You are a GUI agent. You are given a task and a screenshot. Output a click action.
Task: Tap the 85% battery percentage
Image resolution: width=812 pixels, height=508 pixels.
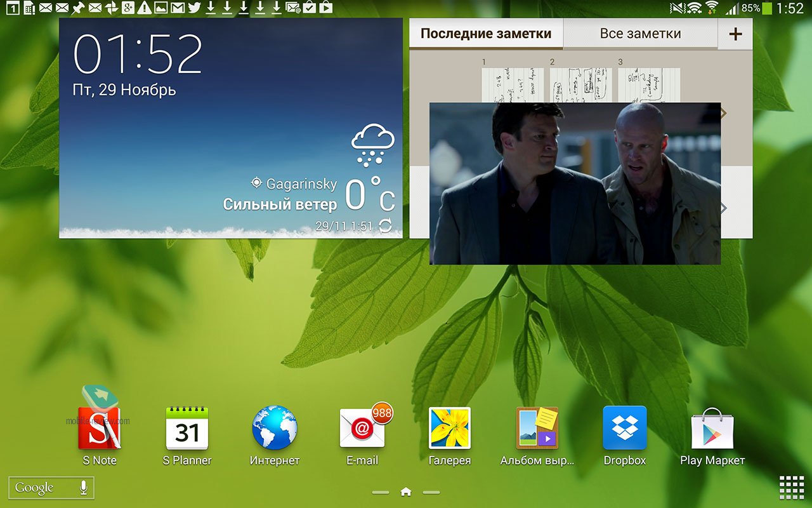pyautogui.click(x=750, y=8)
